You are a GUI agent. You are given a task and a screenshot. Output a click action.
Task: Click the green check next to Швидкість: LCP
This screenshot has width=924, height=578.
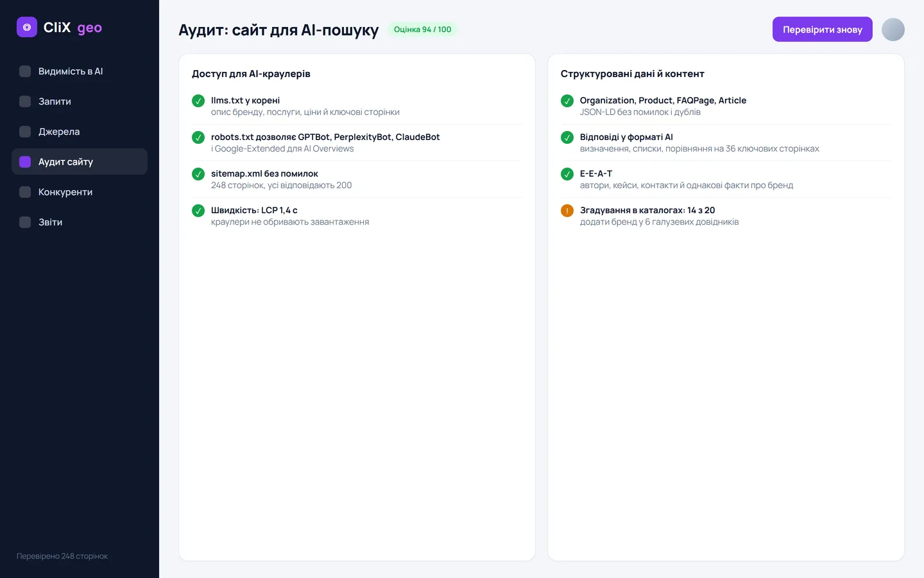pyautogui.click(x=198, y=211)
